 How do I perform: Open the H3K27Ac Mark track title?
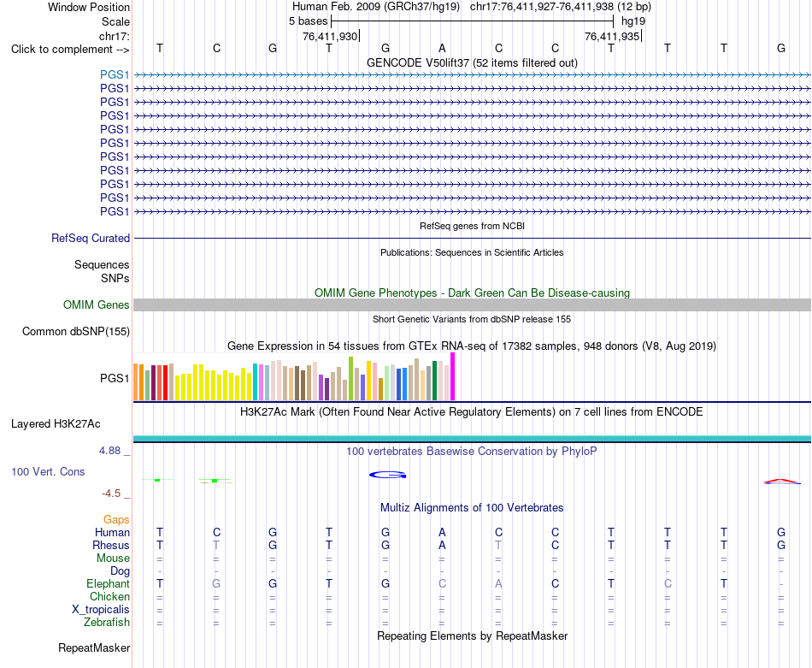point(472,412)
